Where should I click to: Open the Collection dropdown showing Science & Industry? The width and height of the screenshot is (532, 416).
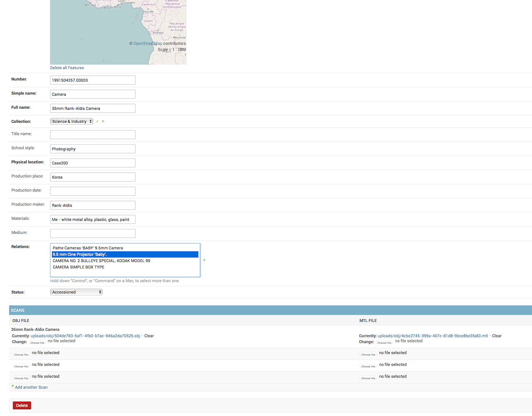(71, 121)
